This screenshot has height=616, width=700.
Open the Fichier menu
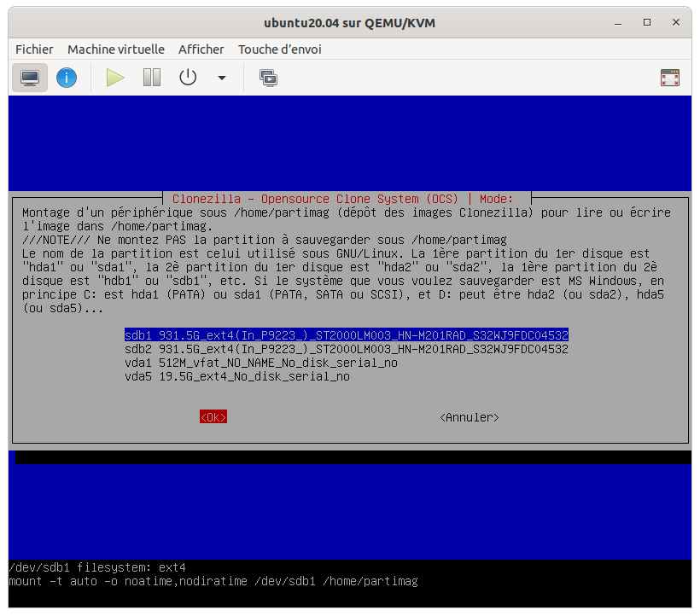click(x=34, y=49)
